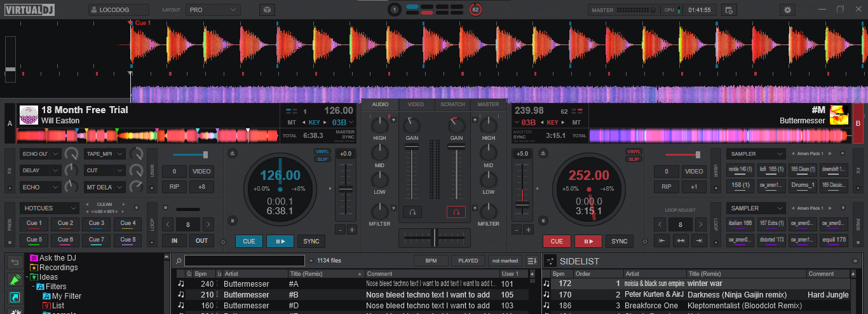The width and height of the screenshot is (868, 314).
Task: Toggle VINYL mode on deck A
Action: tap(322, 151)
